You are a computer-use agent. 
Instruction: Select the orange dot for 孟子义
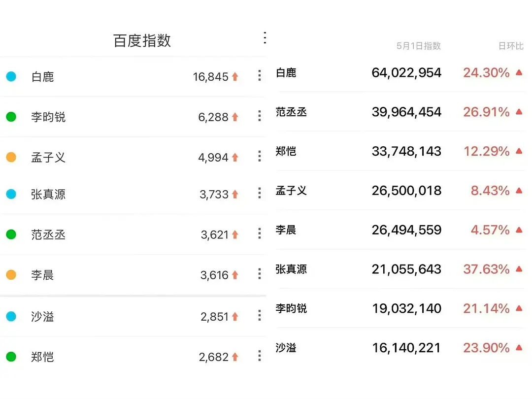[x=11, y=157]
